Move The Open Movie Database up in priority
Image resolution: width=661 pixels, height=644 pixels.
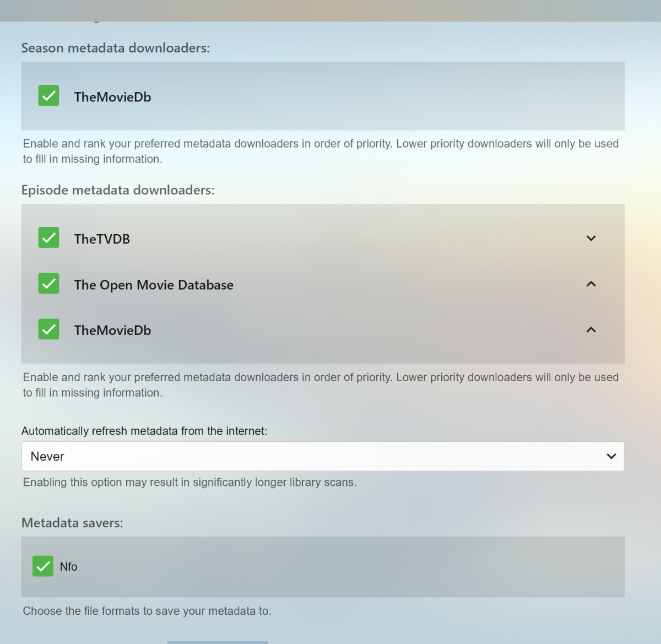(591, 284)
